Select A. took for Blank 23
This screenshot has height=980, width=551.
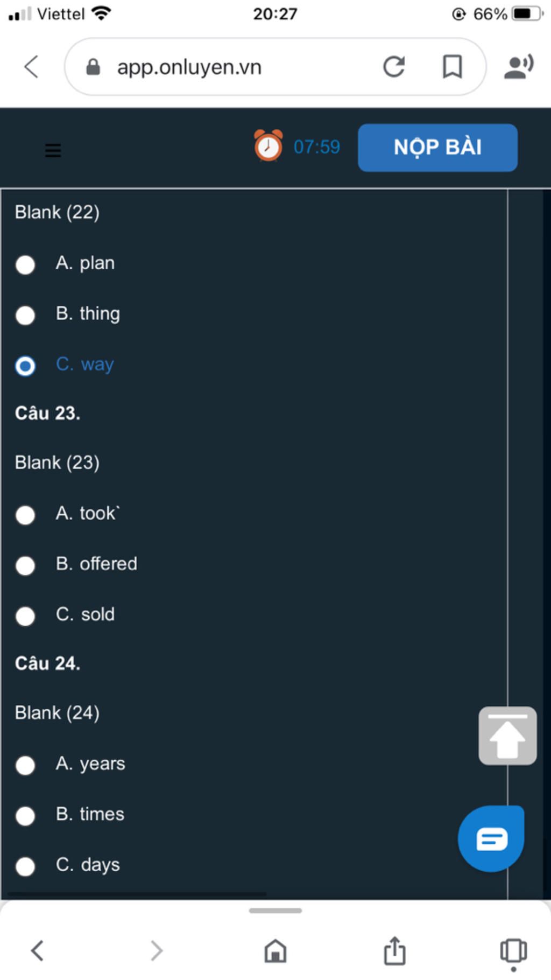[68, 514]
